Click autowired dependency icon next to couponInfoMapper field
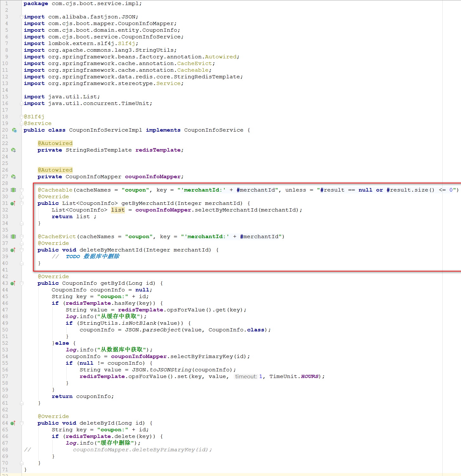The image size is (461, 476). click(x=13, y=177)
